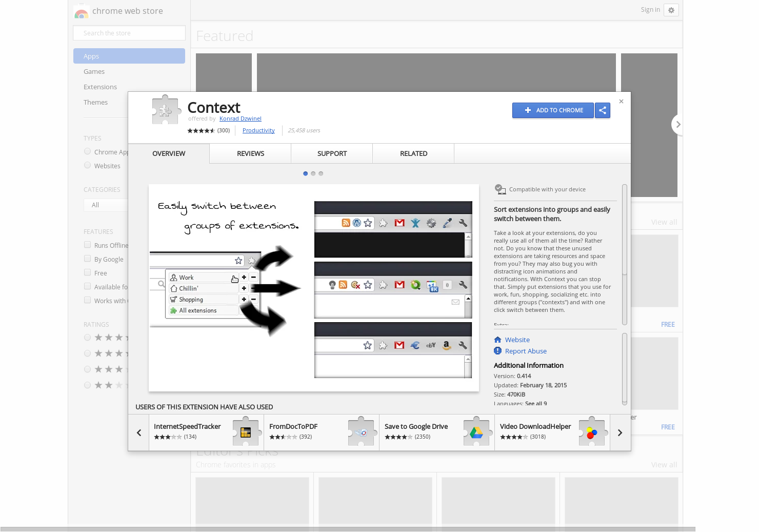Image resolution: width=759 pixels, height=532 pixels.
Task: Switch to the Reviews tab
Action: (250, 153)
